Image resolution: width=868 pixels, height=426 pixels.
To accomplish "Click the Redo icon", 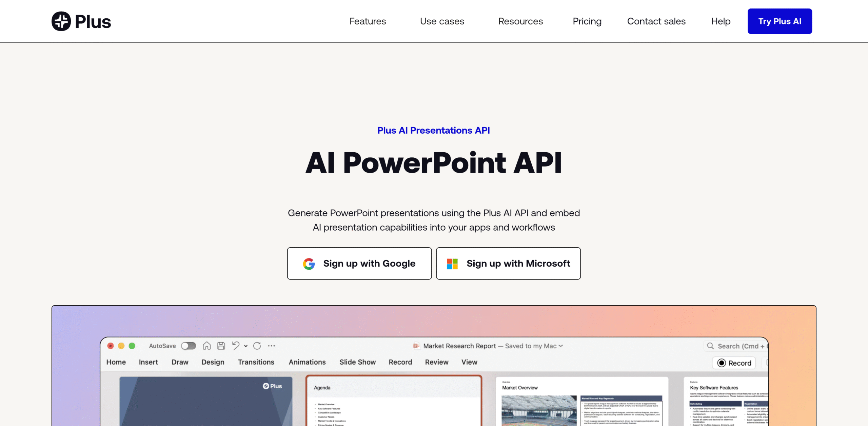I will 257,346.
